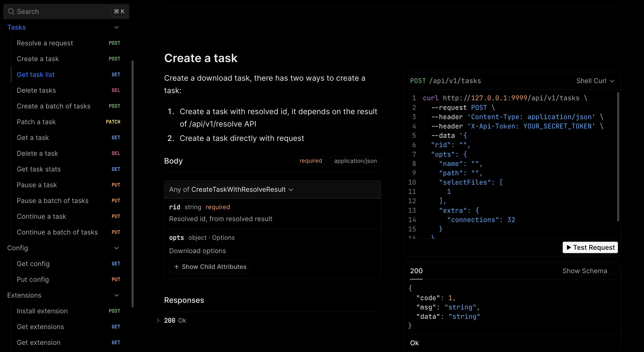Open the Shell Curl language dropdown
This screenshot has width=644, height=352.
(x=595, y=81)
